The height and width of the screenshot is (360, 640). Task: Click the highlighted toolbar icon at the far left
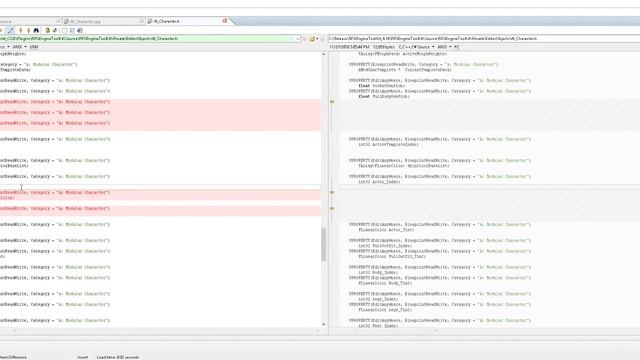10,30
